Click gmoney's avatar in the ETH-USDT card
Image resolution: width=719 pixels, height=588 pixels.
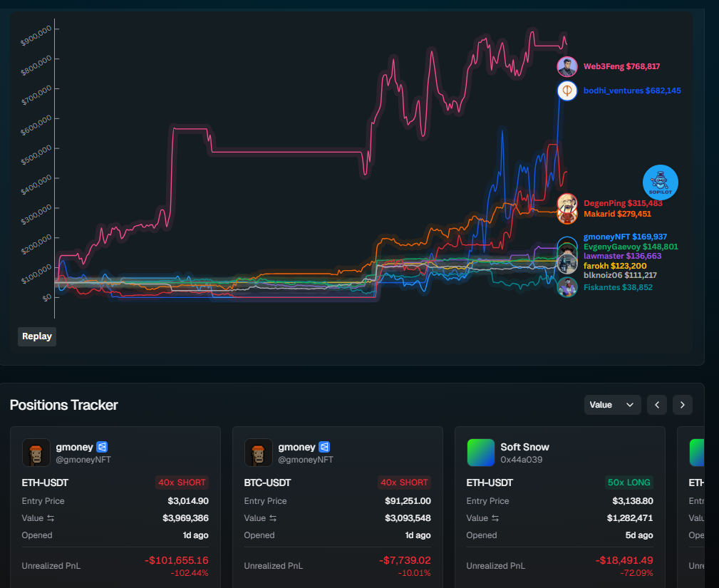click(x=36, y=453)
